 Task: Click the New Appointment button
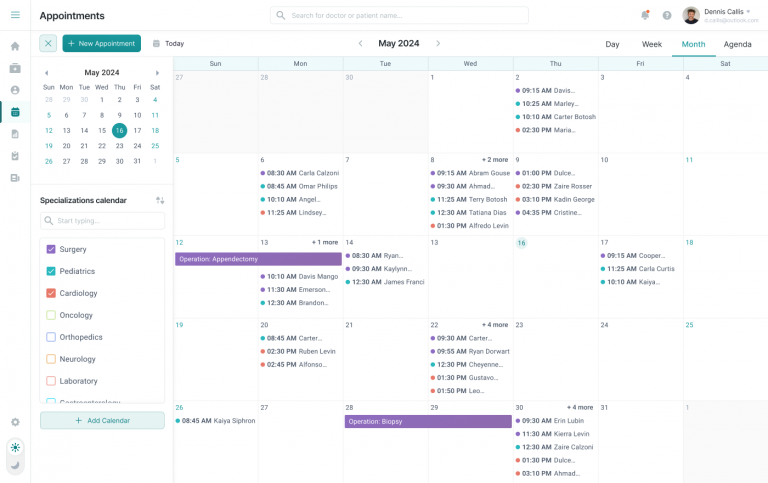(102, 43)
